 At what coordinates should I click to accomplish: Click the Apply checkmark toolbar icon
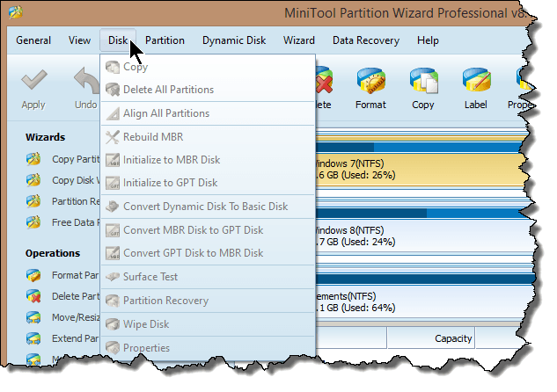[33, 80]
